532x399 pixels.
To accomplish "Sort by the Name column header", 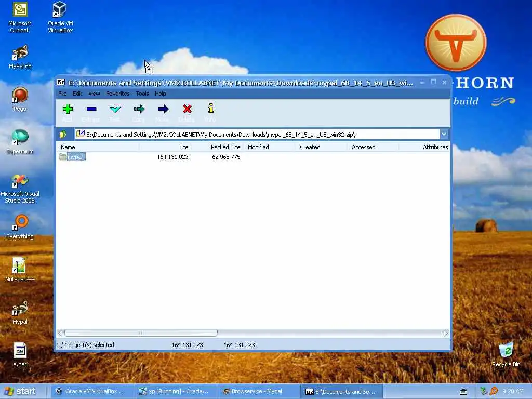I will [98, 147].
